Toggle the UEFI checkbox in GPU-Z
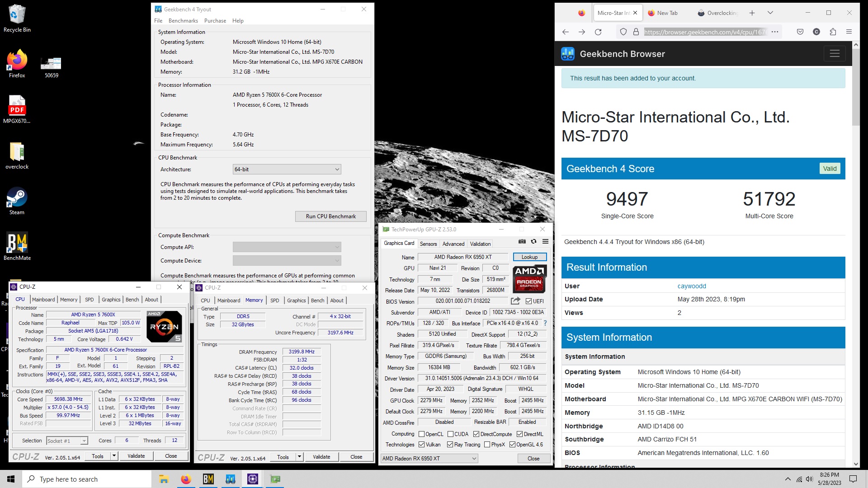868x488 pixels. pyautogui.click(x=528, y=301)
